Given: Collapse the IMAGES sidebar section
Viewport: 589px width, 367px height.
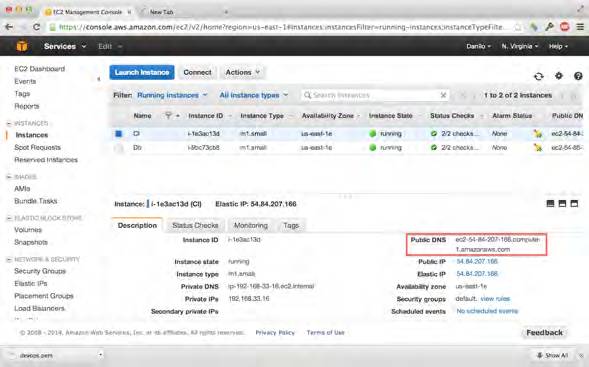Looking at the screenshot, I should click(9, 177).
